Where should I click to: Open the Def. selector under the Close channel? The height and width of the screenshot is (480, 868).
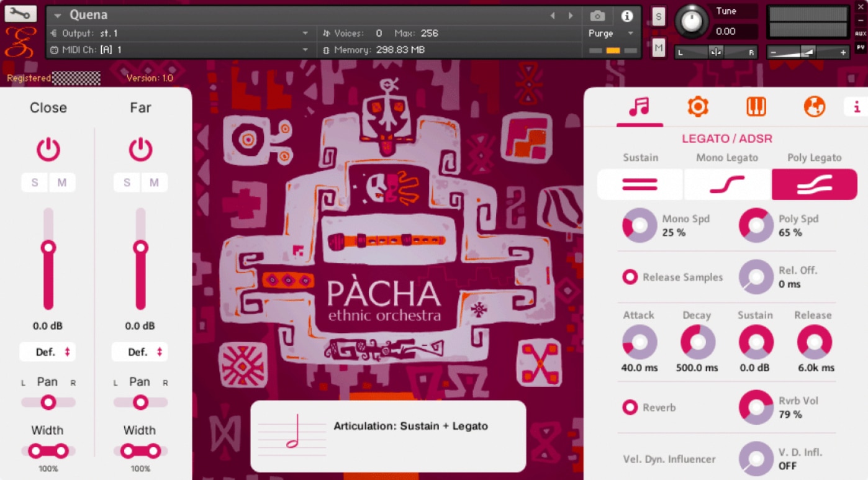48,352
